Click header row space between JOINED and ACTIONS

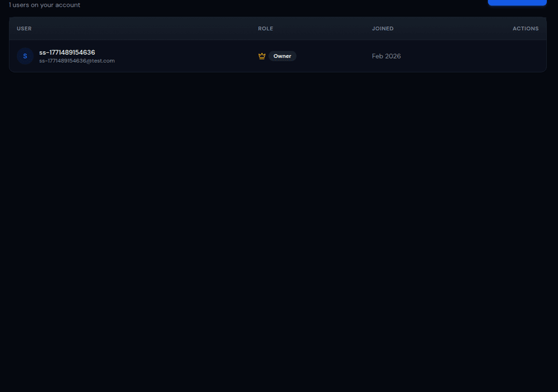tap(452, 28)
